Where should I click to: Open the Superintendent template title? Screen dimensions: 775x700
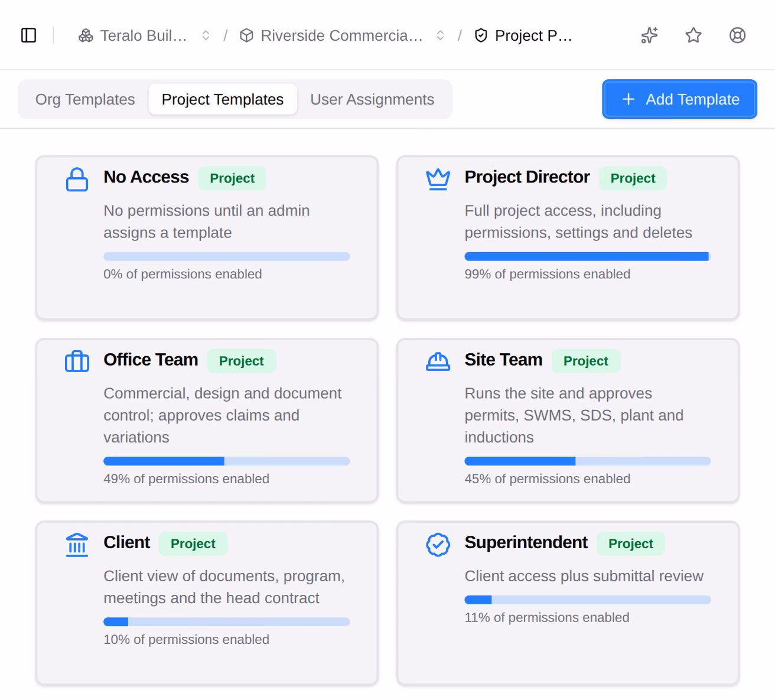coord(526,542)
